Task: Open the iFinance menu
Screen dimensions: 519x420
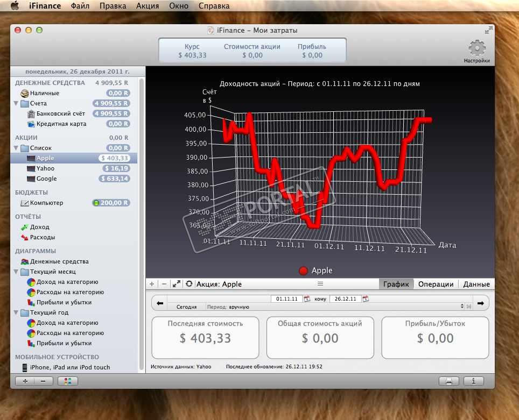Action: pos(45,6)
